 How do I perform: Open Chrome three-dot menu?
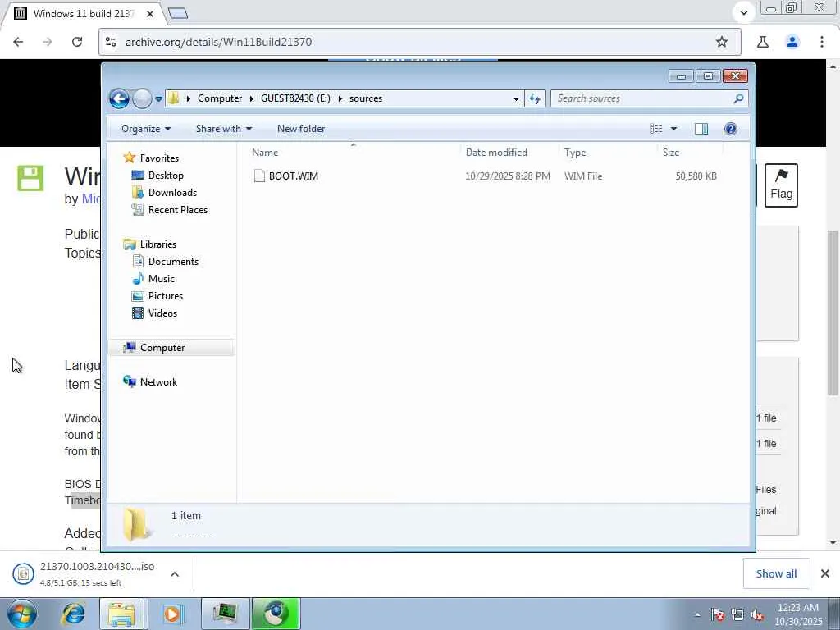click(822, 42)
